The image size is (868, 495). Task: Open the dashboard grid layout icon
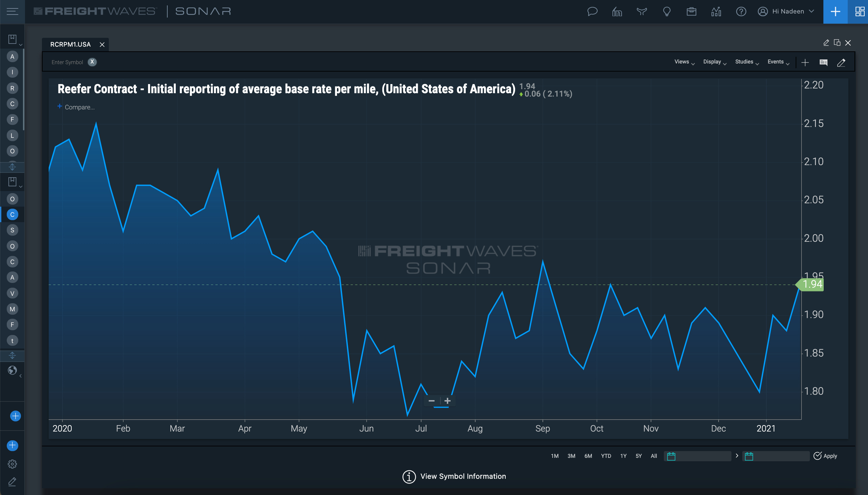(x=860, y=11)
